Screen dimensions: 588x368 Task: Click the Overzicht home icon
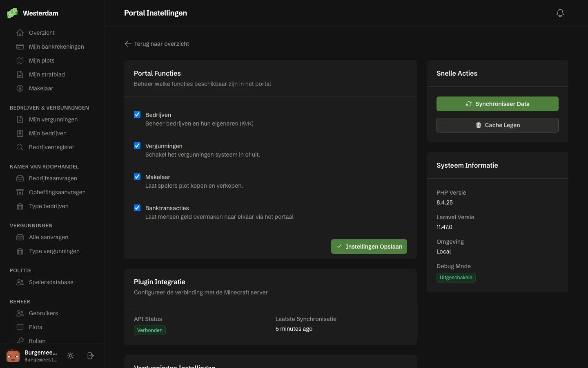pos(20,33)
